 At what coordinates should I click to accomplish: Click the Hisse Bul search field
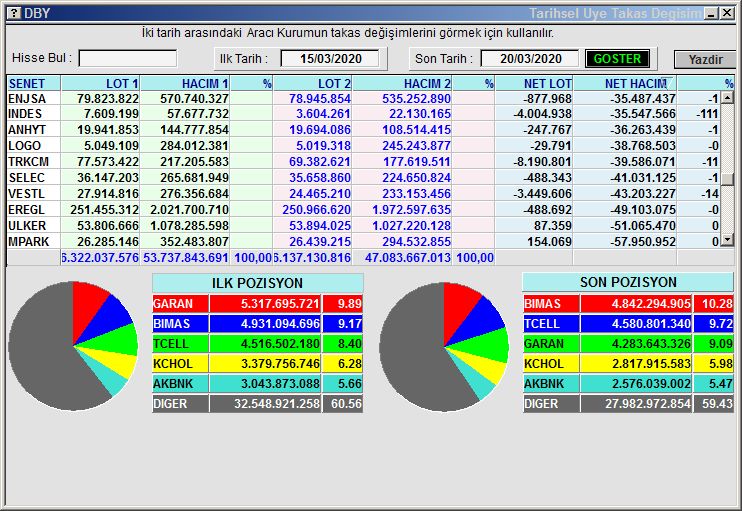[x=128, y=58]
